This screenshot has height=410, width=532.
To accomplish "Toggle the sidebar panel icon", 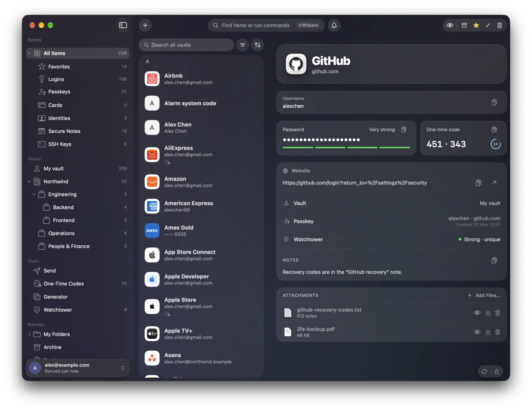I will click(123, 25).
